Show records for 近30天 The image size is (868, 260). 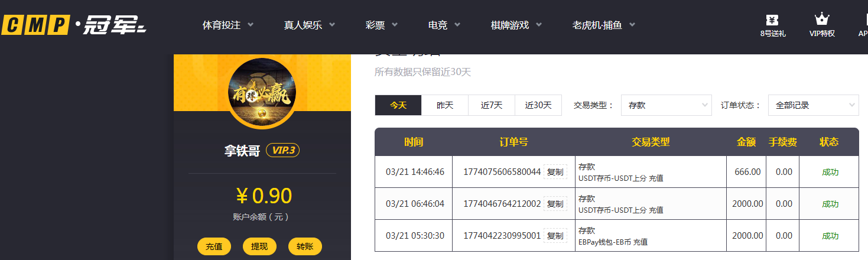(x=538, y=105)
